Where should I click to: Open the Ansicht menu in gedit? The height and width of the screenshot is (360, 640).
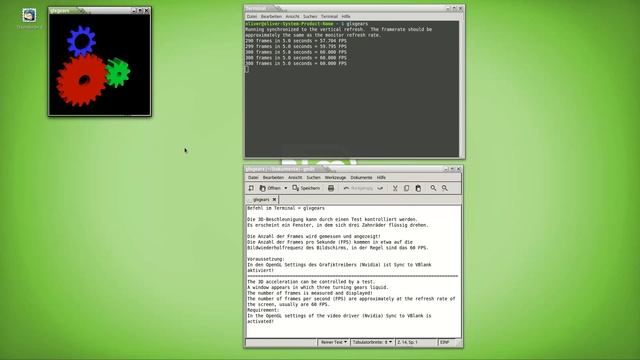[295, 178]
